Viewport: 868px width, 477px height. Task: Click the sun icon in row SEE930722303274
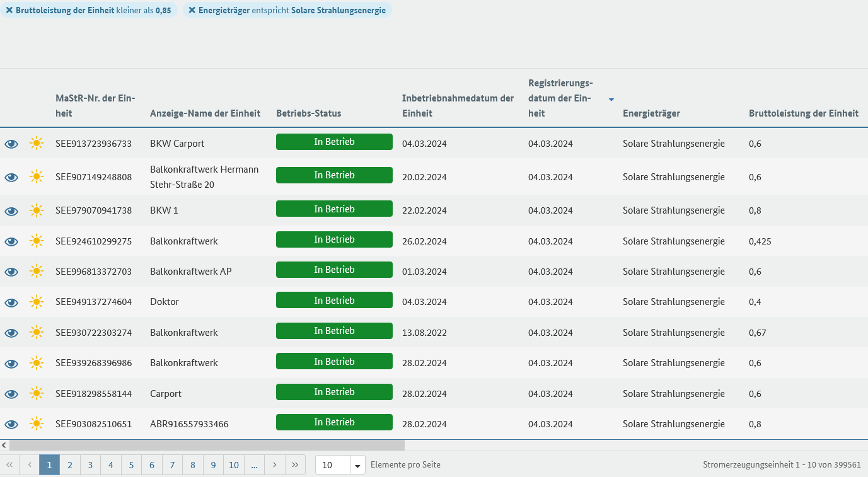point(37,332)
